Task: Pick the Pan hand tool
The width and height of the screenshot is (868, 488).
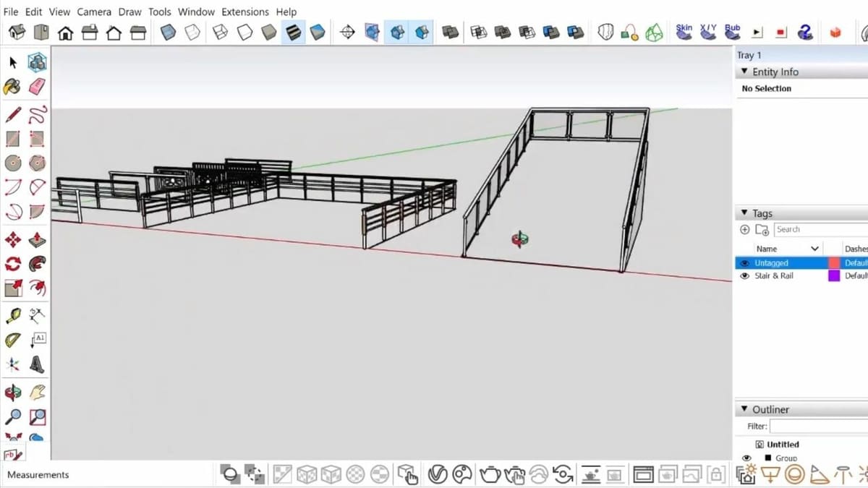Action: point(38,393)
